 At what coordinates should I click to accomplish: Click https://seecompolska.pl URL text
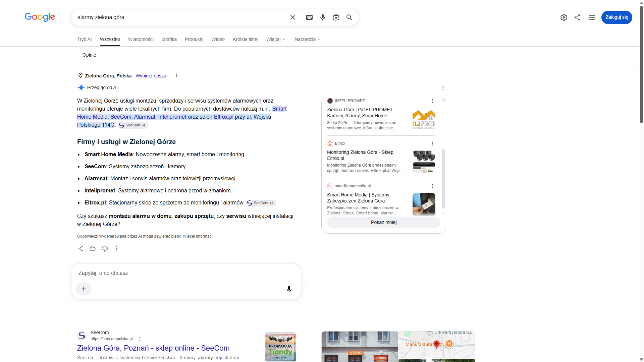tap(112, 339)
